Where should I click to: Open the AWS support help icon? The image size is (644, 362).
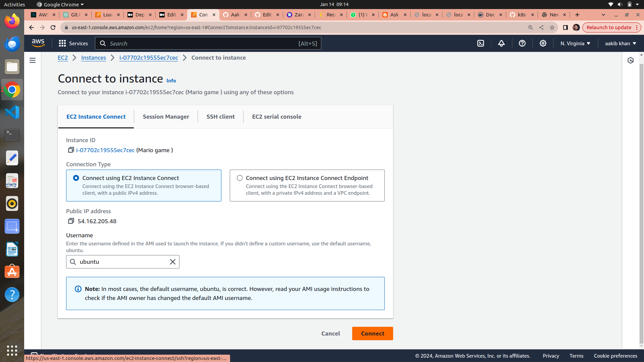(522, 43)
